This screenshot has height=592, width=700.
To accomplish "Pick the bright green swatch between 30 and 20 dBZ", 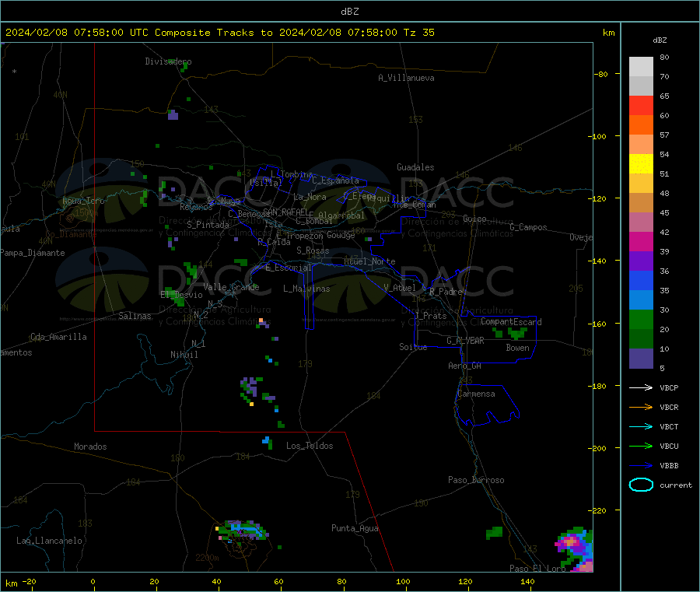I will coord(641,319).
